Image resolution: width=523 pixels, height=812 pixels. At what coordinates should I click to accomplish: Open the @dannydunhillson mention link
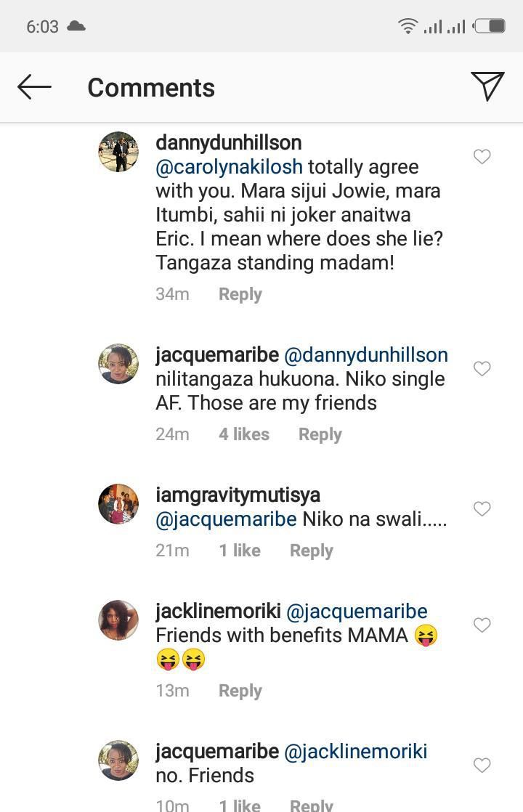click(365, 355)
